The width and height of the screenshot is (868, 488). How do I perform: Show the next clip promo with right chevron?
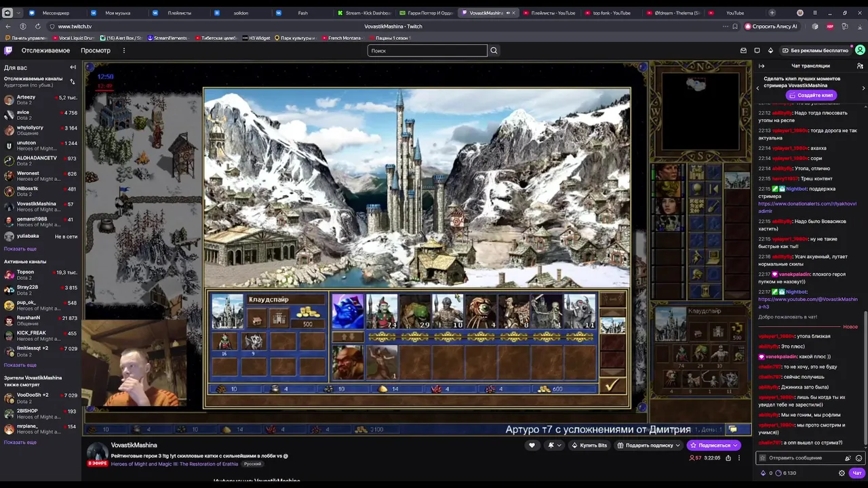[863, 88]
